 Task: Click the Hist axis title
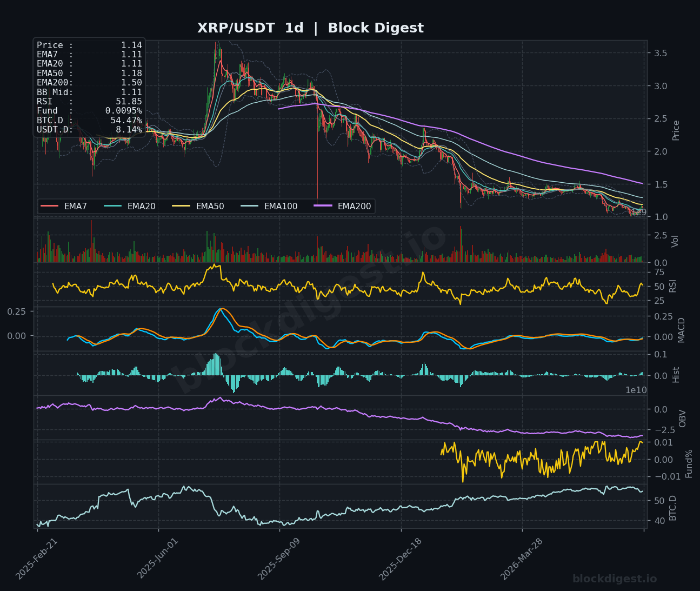pyautogui.click(x=676, y=375)
